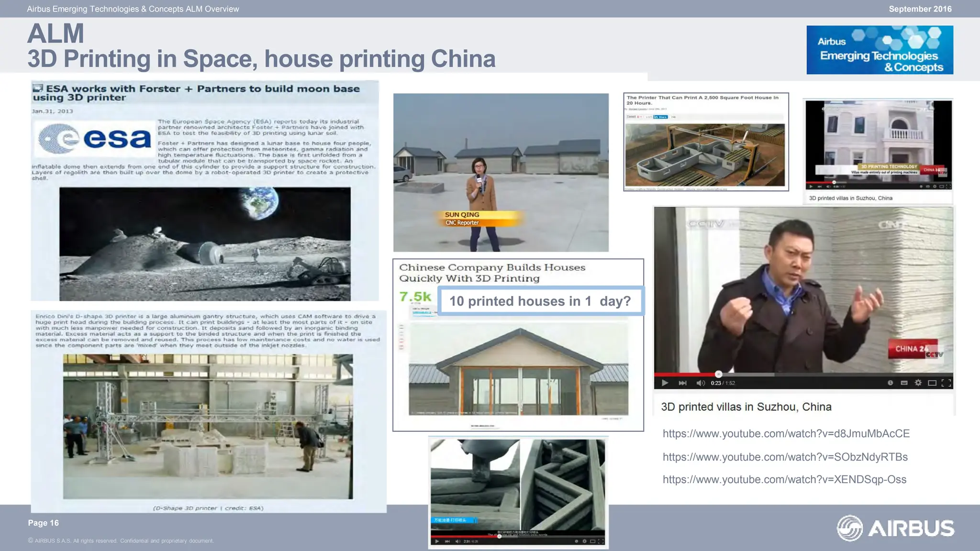The width and height of the screenshot is (980, 551).
Task: Go fullscreen in small top-right villa video
Action: click(x=948, y=187)
